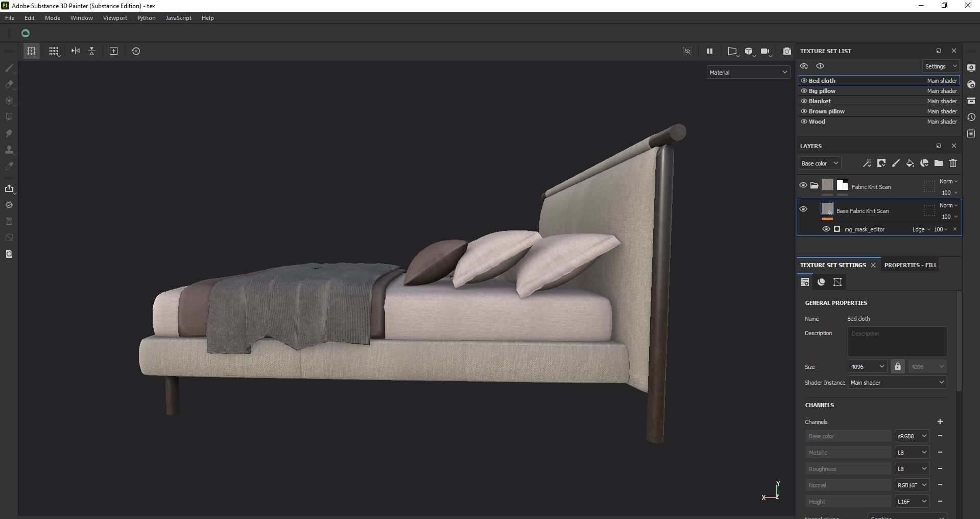The width and height of the screenshot is (980, 519).
Task: Select the Material picker eyedropper
Action: [x=9, y=166]
